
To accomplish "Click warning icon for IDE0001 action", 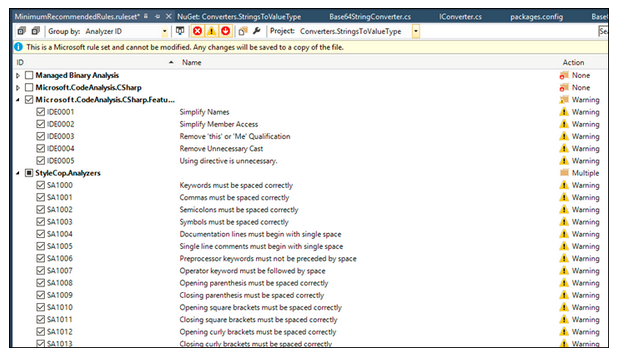I will tap(564, 112).
